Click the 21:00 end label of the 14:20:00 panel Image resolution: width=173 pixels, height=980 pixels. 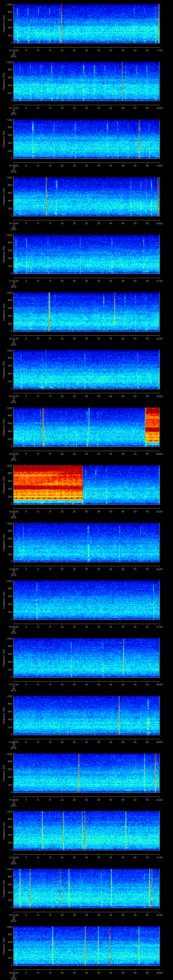[x=160, y=281]
